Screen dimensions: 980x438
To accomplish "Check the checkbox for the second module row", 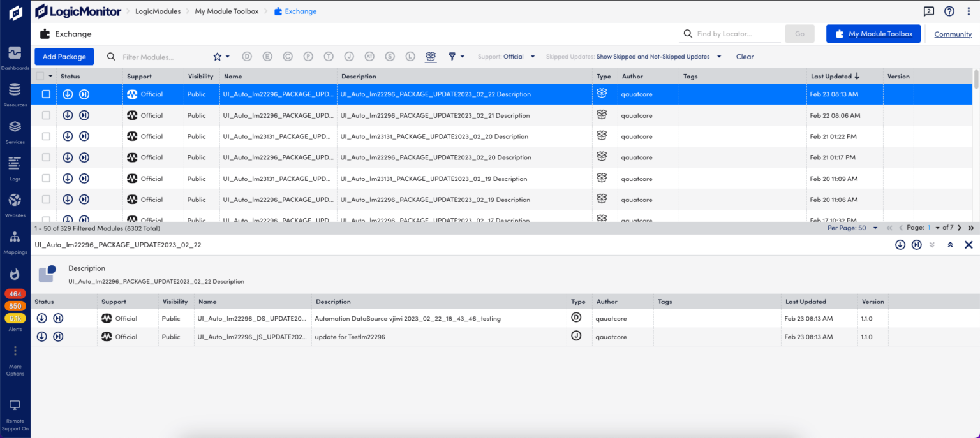I will point(45,115).
